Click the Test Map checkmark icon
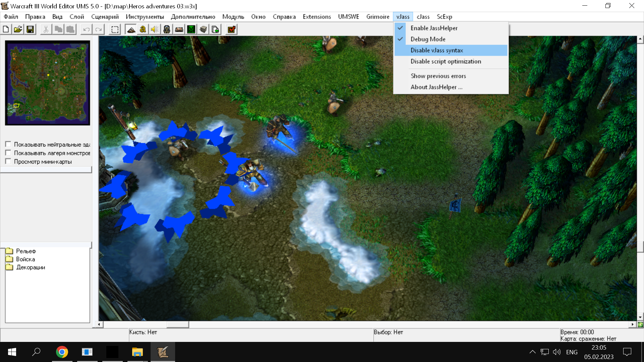Image resolution: width=644 pixels, height=362 pixels. coord(231,29)
